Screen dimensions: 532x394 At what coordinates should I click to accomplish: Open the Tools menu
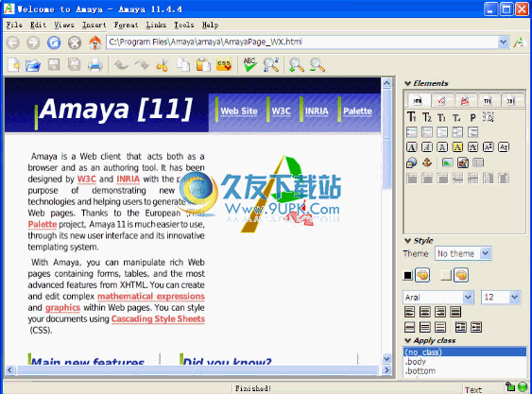pos(184,25)
